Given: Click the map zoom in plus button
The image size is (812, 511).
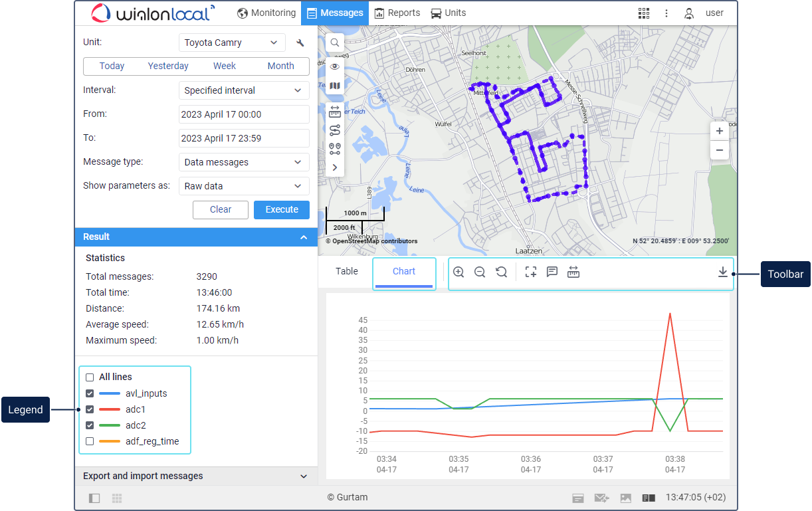Looking at the screenshot, I should [719, 132].
